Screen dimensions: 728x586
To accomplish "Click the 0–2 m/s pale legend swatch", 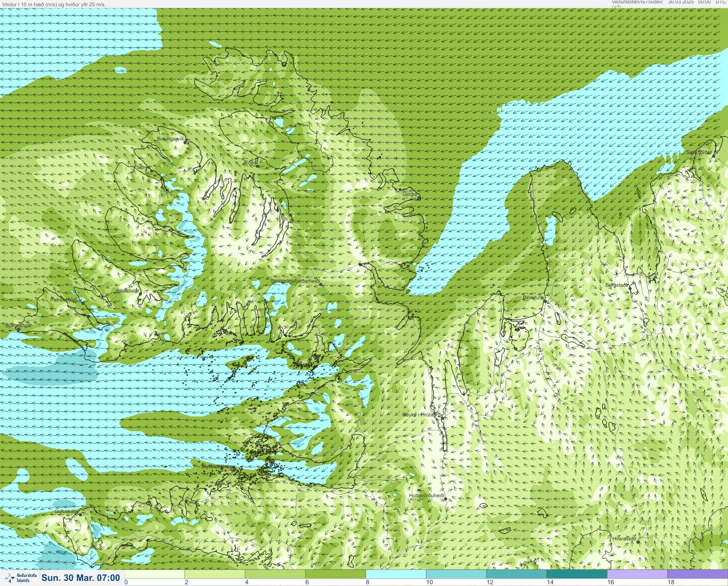I will (x=155, y=575).
